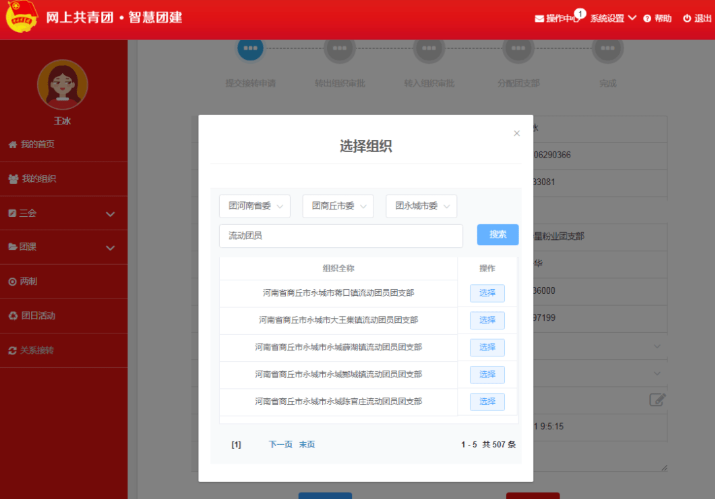The height and width of the screenshot is (499, 715).
Task: Select 酂城镇流动团员团支部 via its 选择 button
Action: pos(487,374)
